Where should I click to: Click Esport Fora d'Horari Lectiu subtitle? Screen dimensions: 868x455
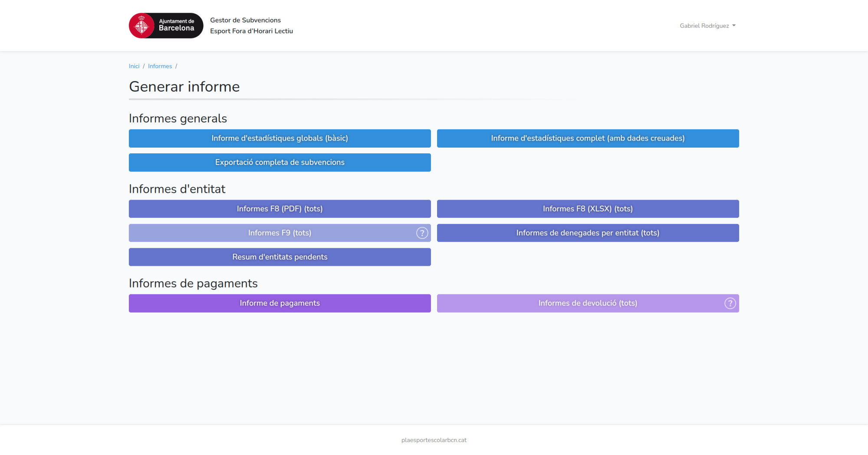(x=251, y=31)
